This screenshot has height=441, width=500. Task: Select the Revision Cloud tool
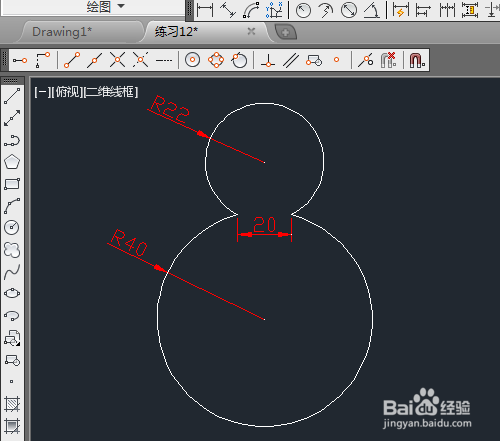(12, 250)
